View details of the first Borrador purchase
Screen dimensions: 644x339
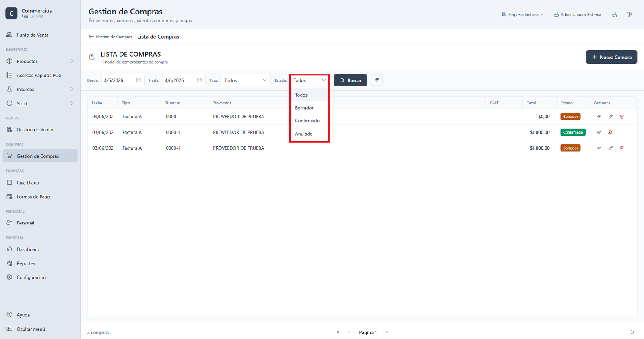coord(599,117)
